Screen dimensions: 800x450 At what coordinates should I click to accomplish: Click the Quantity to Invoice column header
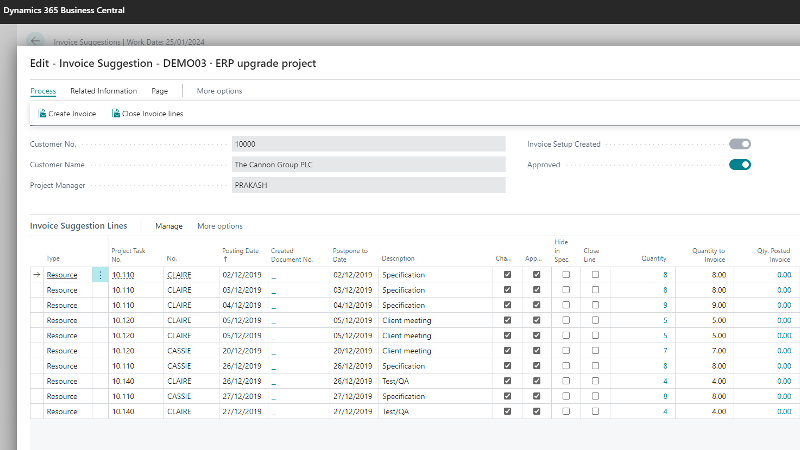pos(709,255)
